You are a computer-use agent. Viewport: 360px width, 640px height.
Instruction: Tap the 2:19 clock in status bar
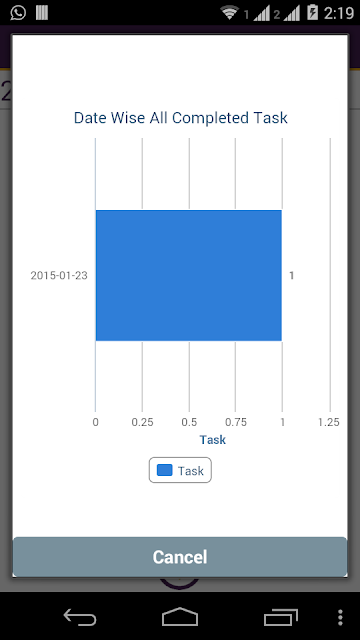pos(339,13)
